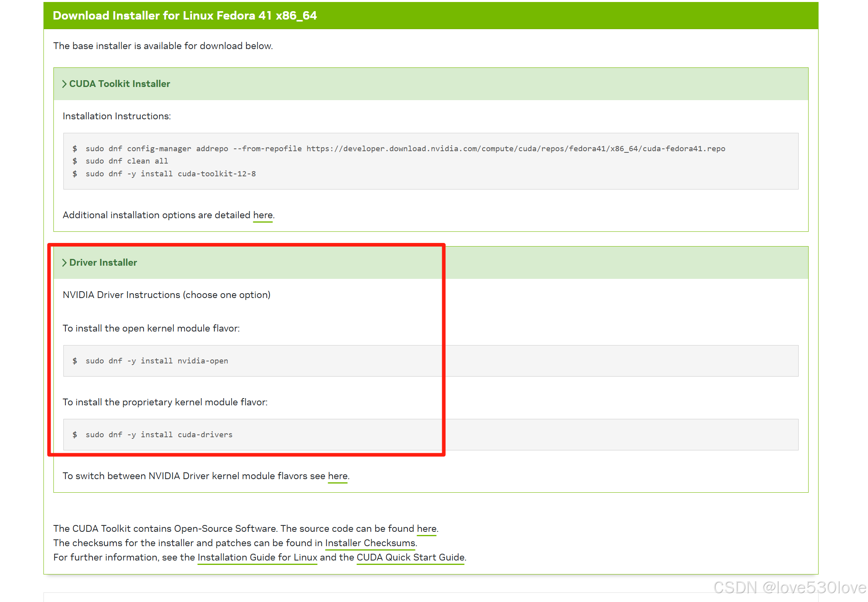Screen dimensions: 868x602
Task: Click the CUDA Toolkit Installer heading
Action: [x=120, y=84]
